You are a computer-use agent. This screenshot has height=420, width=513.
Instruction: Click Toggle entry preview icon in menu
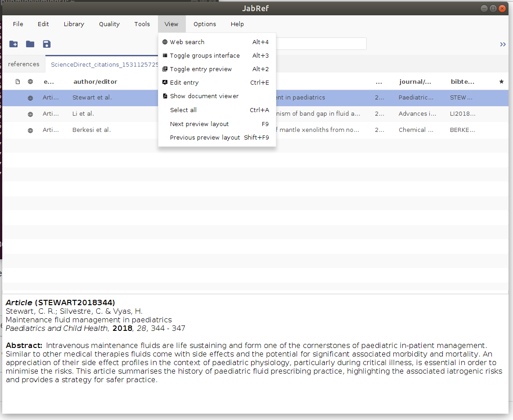pos(165,69)
